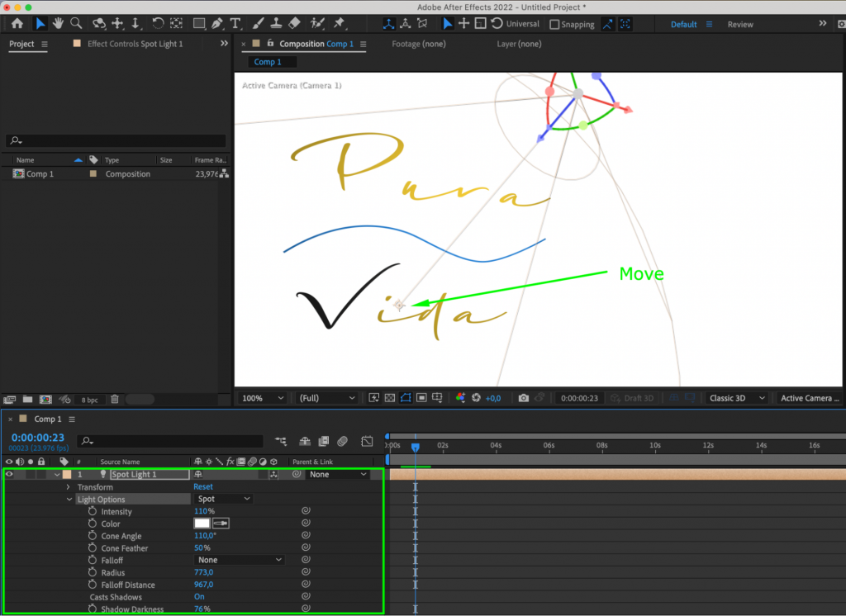Open the Puppet Pin tool
Screen dimensions: 846x616
pyautogui.click(x=337, y=23)
